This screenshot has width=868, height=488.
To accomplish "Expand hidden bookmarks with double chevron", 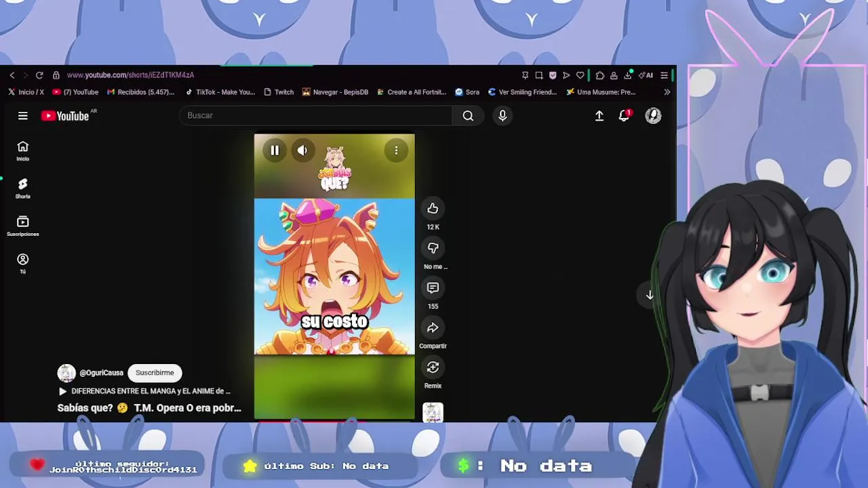I will point(667,92).
